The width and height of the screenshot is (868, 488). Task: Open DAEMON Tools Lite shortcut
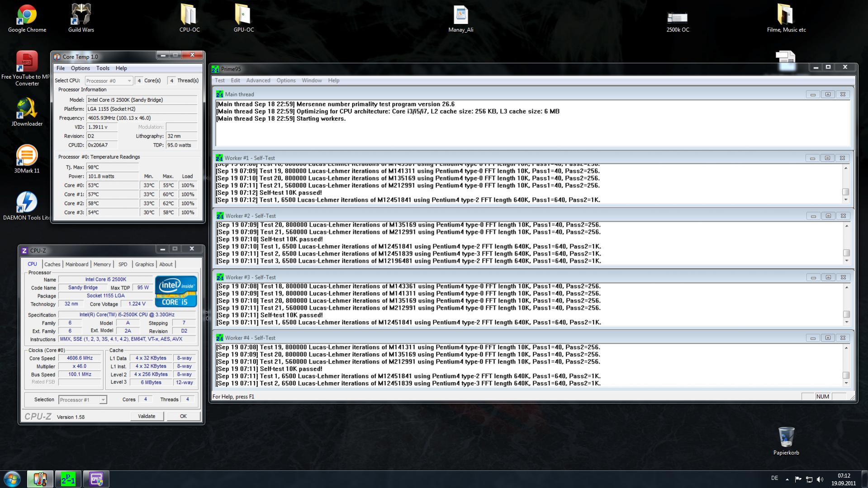(x=27, y=206)
